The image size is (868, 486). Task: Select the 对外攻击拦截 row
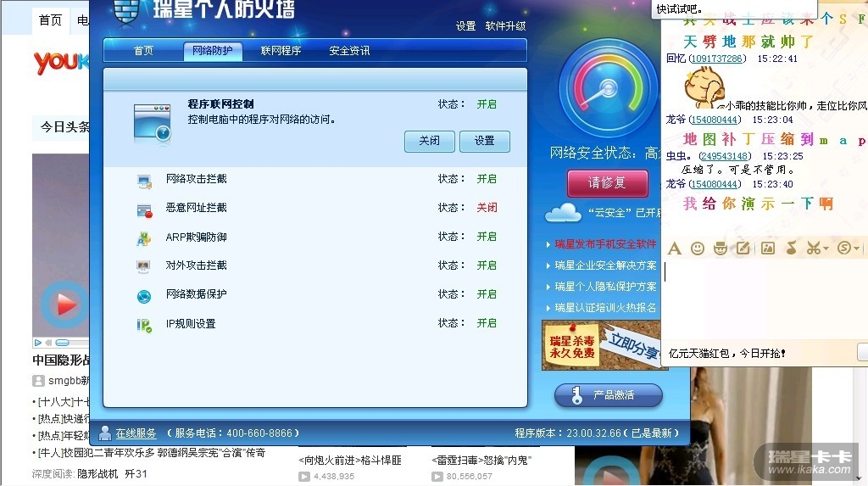click(315, 265)
